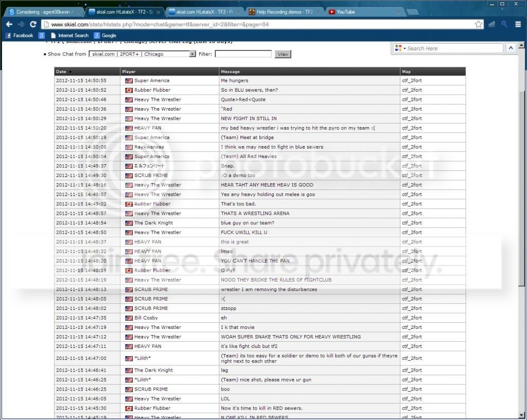Click the bar chart extension icon
This screenshot has height=420, width=527.
tap(491, 24)
